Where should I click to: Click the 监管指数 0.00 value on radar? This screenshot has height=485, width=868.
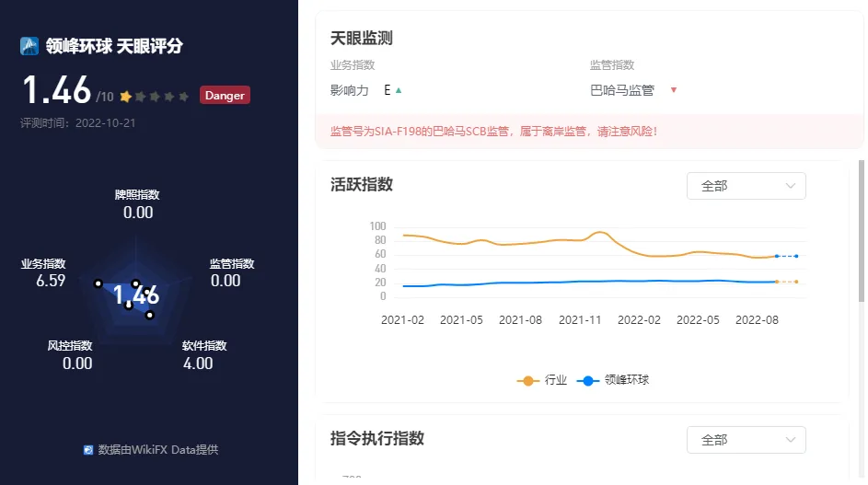tap(226, 281)
